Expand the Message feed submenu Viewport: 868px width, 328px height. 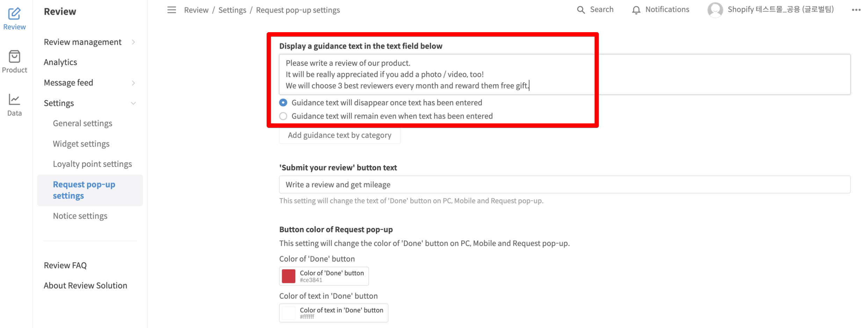[133, 83]
